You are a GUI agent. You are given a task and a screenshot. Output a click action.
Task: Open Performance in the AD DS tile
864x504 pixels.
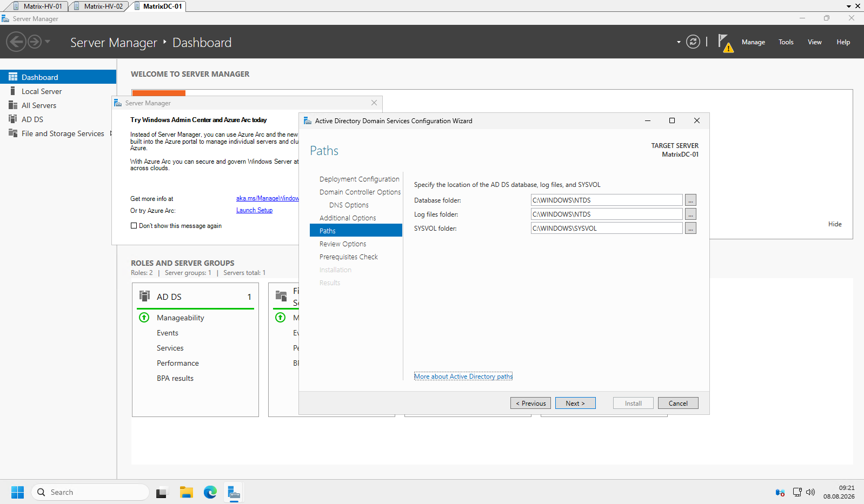[178, 363]
